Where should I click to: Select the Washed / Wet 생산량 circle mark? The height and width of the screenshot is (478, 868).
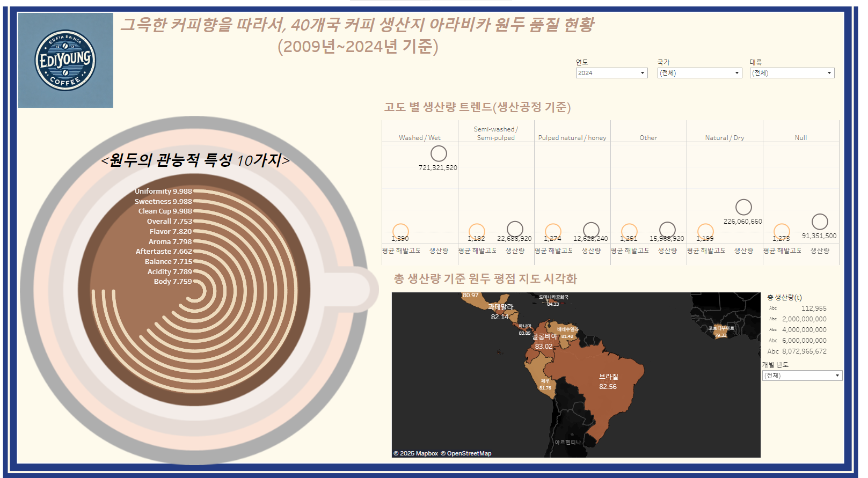pyautogui.click(x=439, y=153)
